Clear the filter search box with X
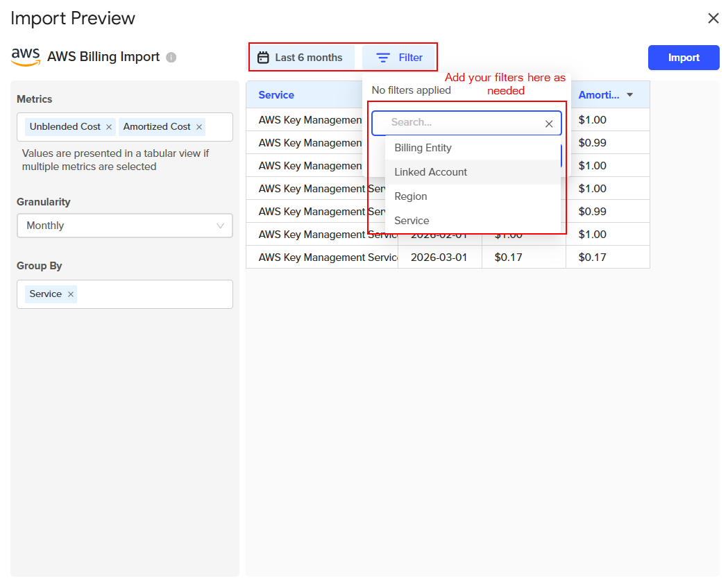This screenshot has width=728, height=583. tap(549, 124)
